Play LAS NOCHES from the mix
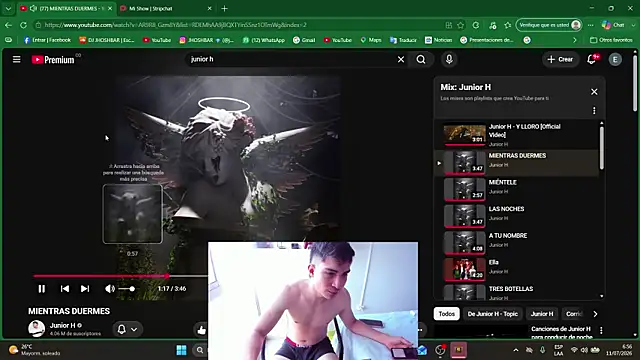 518,216
